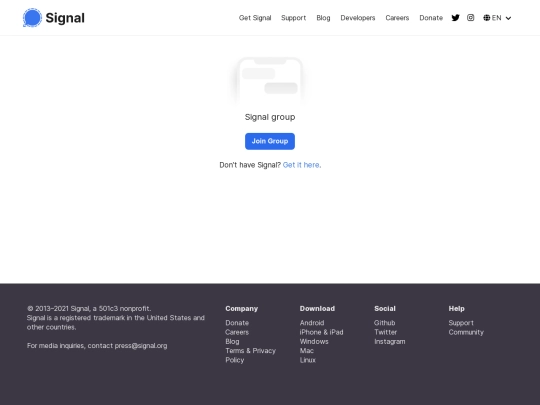Image resolution: width=540 pixels, height=405 pixels.
Task: Click the 'Signal group' title text
Action: [x=270, y=117]
